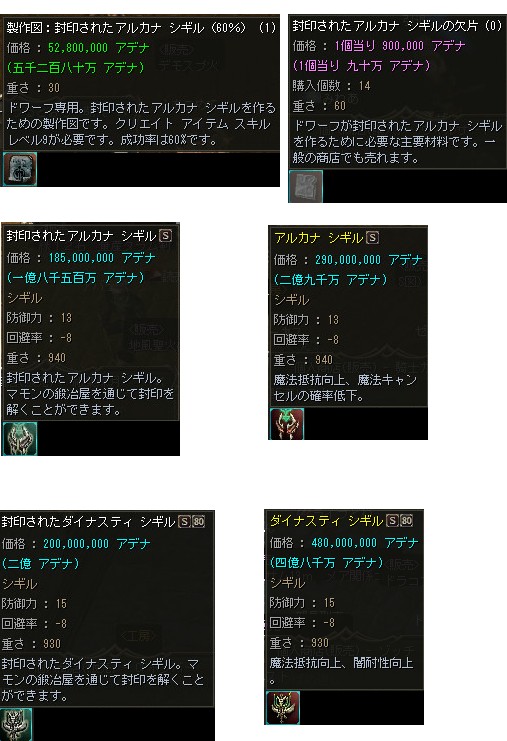Click the 封印されたアルカナ シギルの欠片 title
Viewport: 507px width, 741px height.
pos(397,26)
